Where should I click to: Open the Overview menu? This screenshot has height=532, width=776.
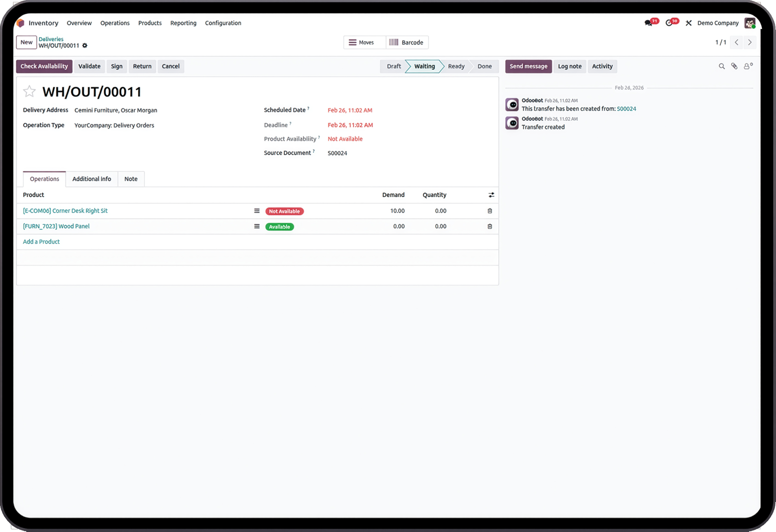tap(79, 23)
